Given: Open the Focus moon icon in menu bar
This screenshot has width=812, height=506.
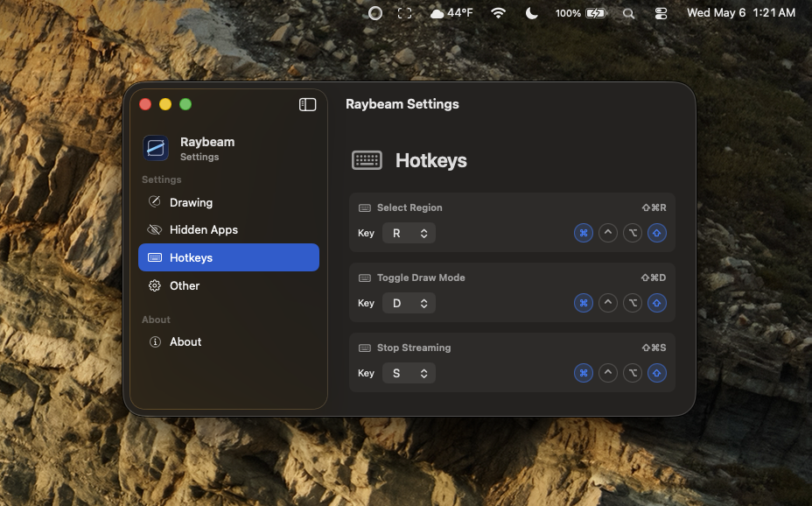Looking at the screenshot, I should (531, 13).
